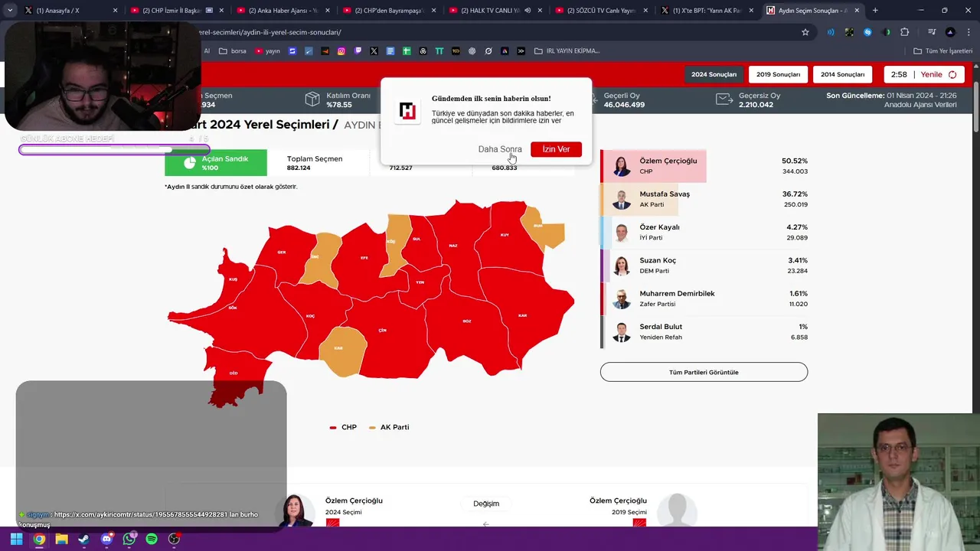The height and width of the screenshot is (551, 980).
Task: Click the 'Toplam Seçmen 882.124' stat
Action: click(x=315, y=163)
